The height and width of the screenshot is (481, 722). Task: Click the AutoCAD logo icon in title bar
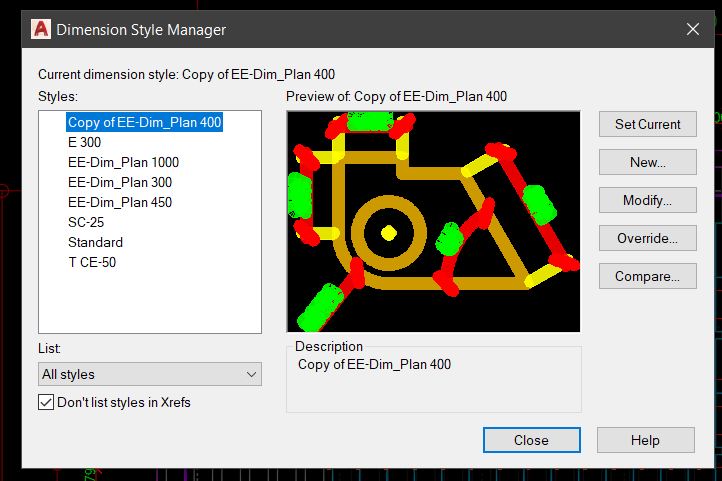click(41, 29)
